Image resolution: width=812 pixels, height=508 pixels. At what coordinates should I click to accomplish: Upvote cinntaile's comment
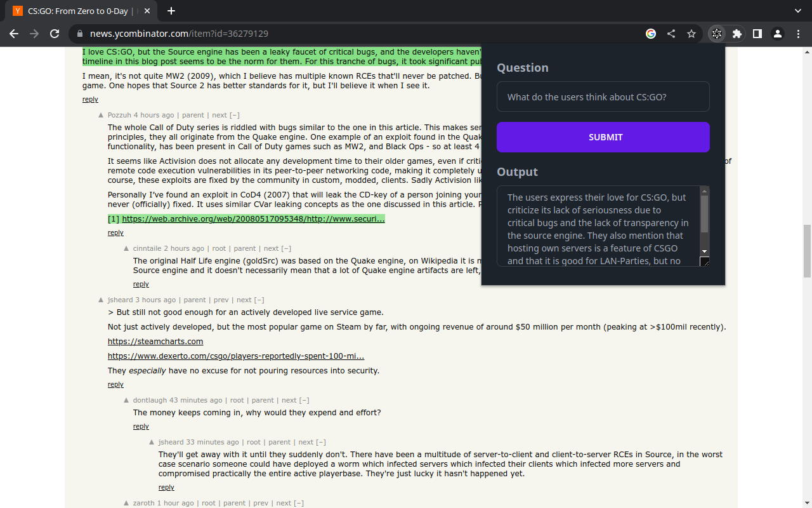pos(126,249)
